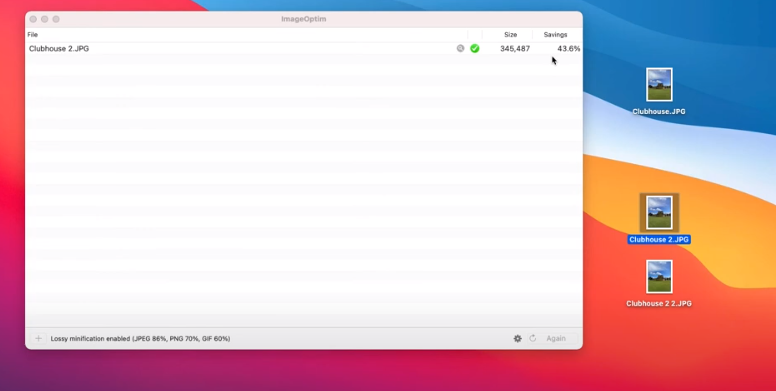Click the Clubhouse.JPG desktop filename label
The width and height of the screenshot is (776, 391).
659,111
